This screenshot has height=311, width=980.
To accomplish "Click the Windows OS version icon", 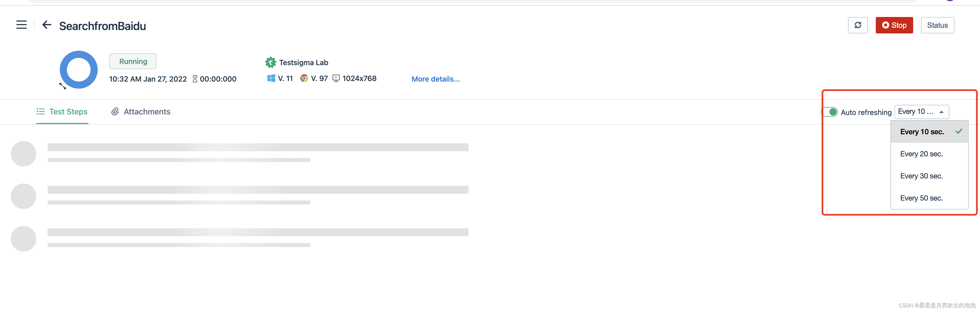I will tap(271, 78).
